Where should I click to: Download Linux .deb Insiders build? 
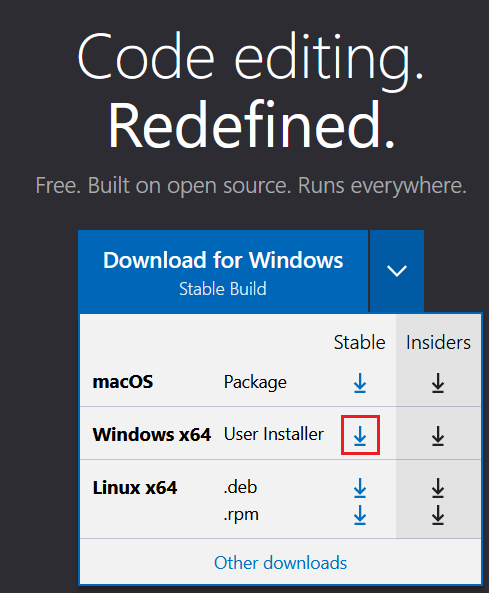click(438, 488)
